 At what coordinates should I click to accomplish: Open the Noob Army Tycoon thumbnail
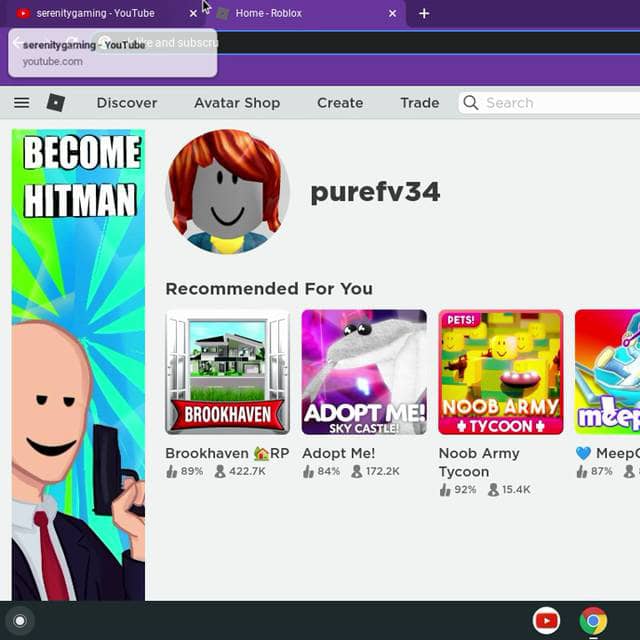point(501,372)
